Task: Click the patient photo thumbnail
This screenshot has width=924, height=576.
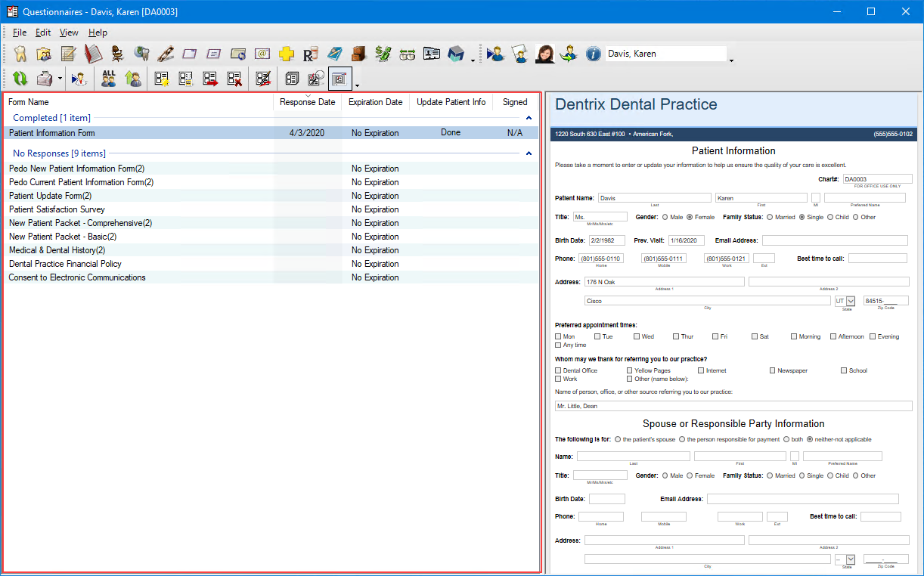Action: 544,54
